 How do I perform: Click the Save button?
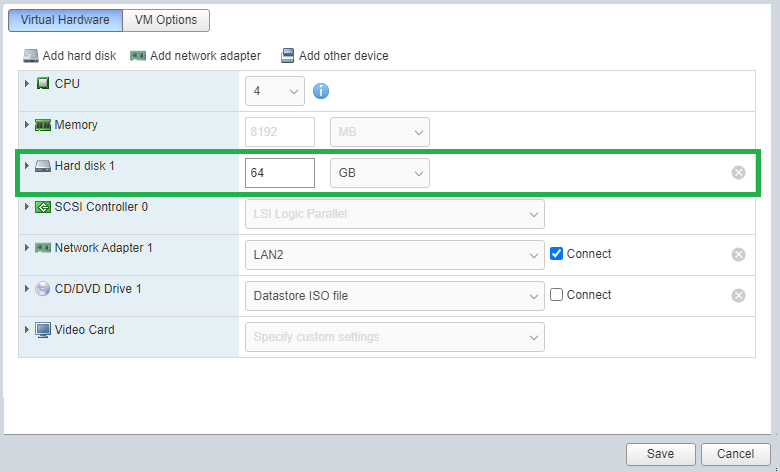coord(661,454)
